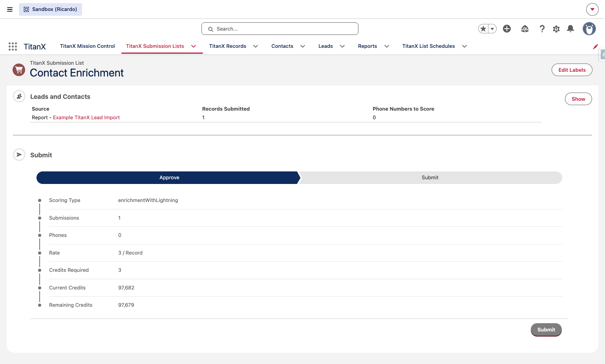Image resolution: width=605 pixels, height=364 pixels.
Task: Open the Global Actions plus icon
Action: 507,29
